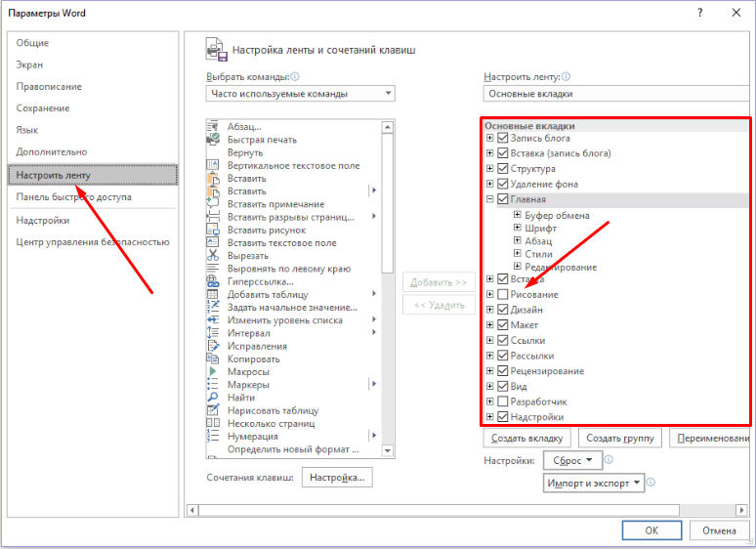The height and width of the screenshot is (549, 756).
Task: Confirm with the OK button
Action: [x=651, y=530]
